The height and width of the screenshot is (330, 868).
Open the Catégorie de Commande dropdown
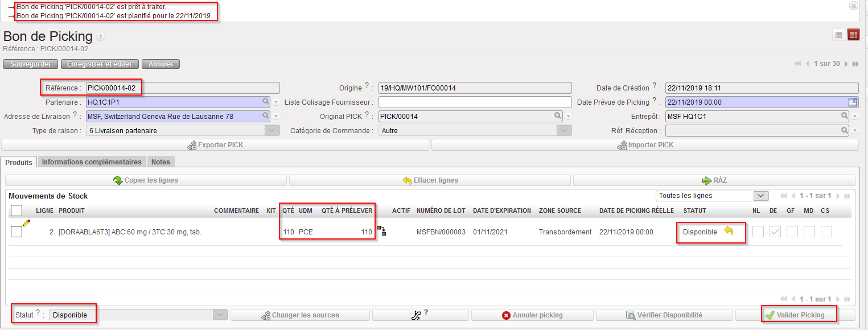(563, 130)
